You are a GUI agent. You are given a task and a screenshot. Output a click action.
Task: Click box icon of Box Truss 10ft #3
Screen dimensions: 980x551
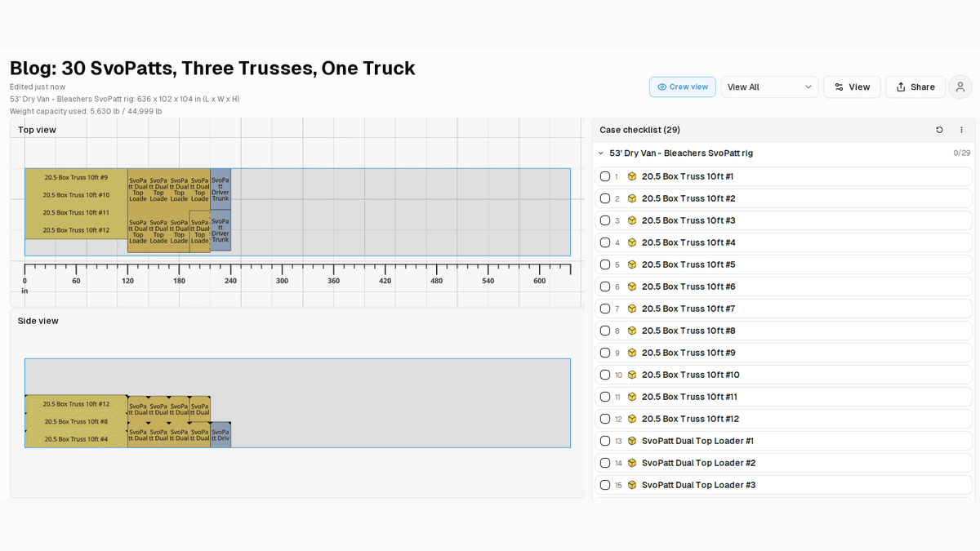(x=632, y=220)
